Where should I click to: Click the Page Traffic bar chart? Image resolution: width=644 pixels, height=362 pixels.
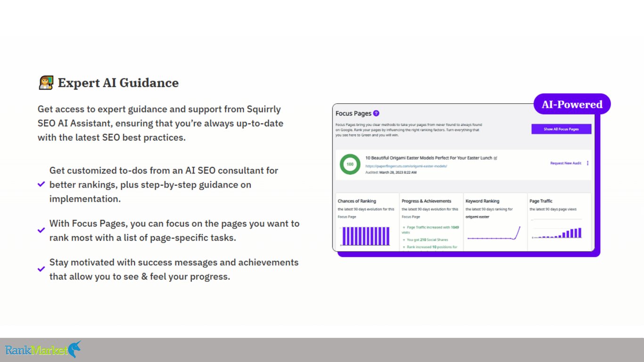[x=557, y=229]
